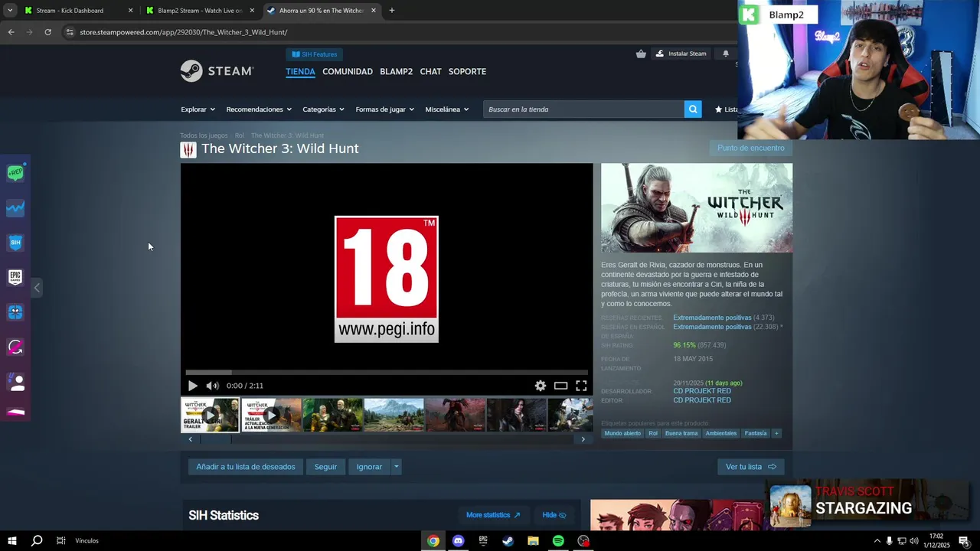Hide the SIH Statistics panel
Screen dimensions: 980x551
pos(554,515)
